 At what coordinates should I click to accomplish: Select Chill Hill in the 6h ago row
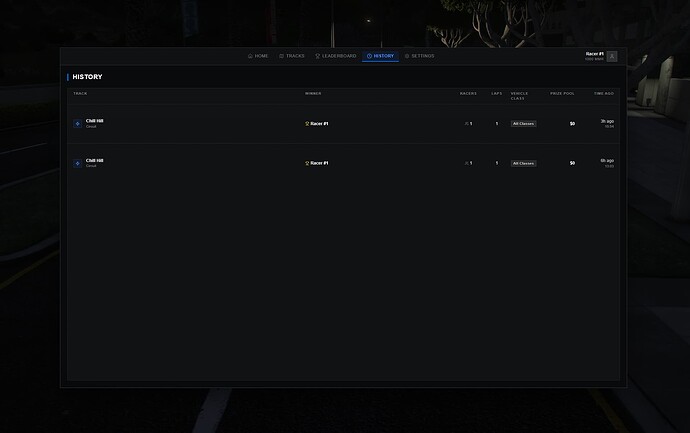(x=95, y=160)
